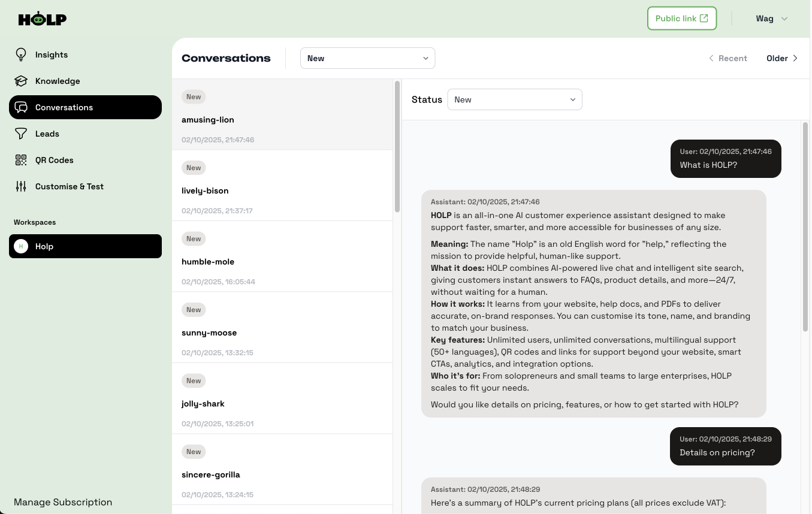Click the chat transcript scrollbar
Image resolution: width=812 pixels, height=514 pixels.
[805, 226]
